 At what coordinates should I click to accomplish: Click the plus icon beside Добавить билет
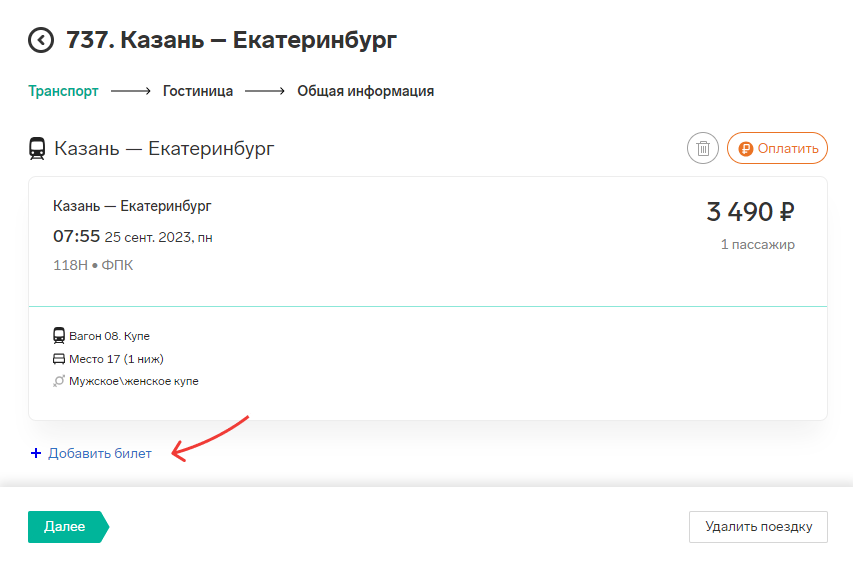(36, 453)
